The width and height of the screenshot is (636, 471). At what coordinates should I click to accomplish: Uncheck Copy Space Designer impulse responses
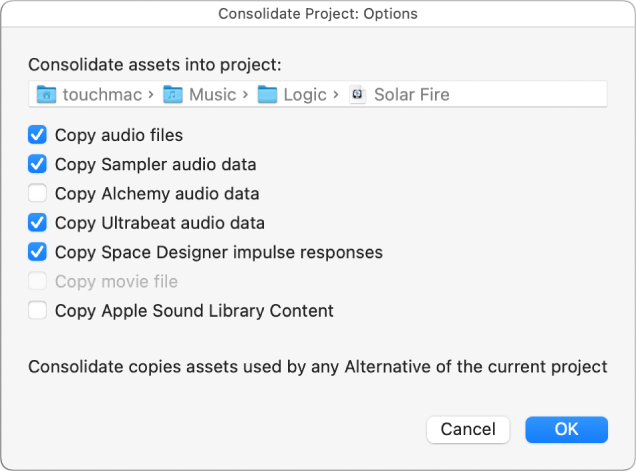(x=38, y=252)
